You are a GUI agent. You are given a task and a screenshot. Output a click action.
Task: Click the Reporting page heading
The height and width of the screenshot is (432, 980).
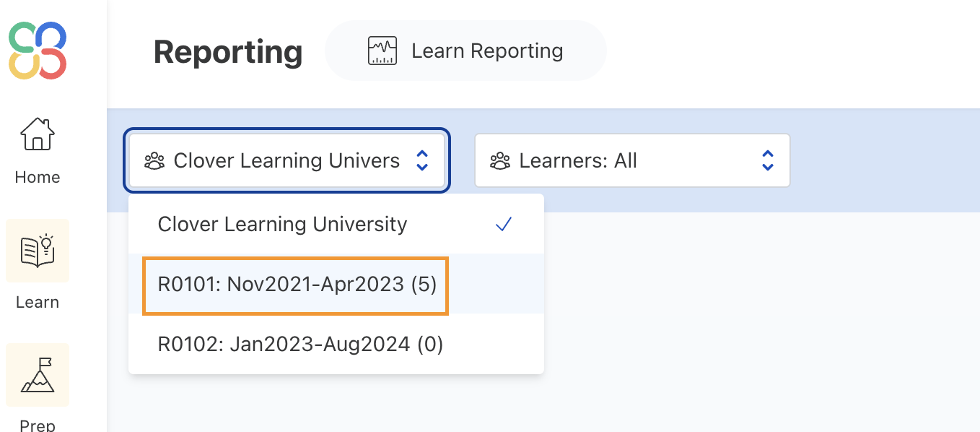(x=228, y=52)
